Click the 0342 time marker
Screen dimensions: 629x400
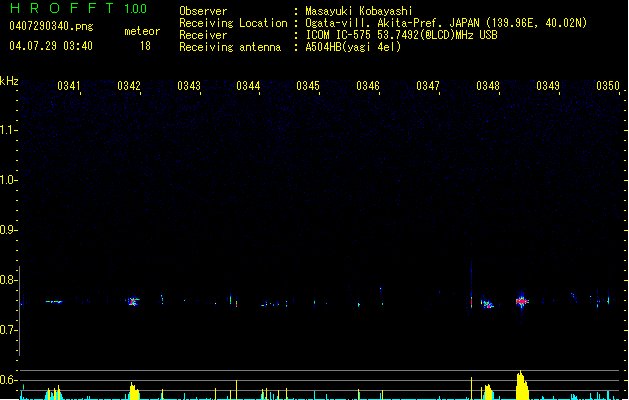(129, 86)
